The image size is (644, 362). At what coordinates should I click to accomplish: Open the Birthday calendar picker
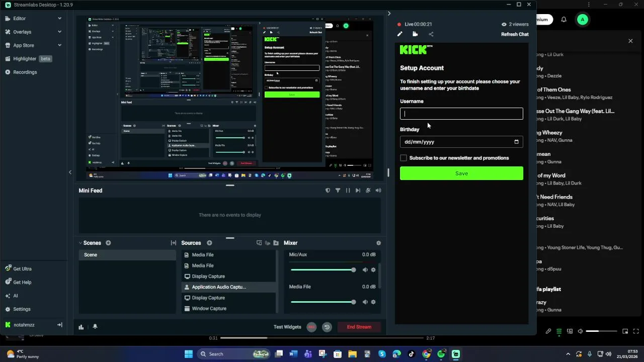[516, 142]
